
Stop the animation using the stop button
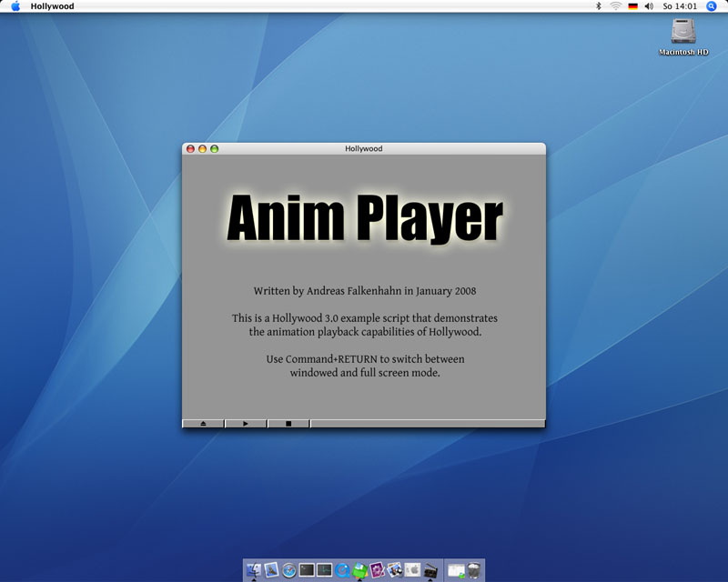click(288, 424)
